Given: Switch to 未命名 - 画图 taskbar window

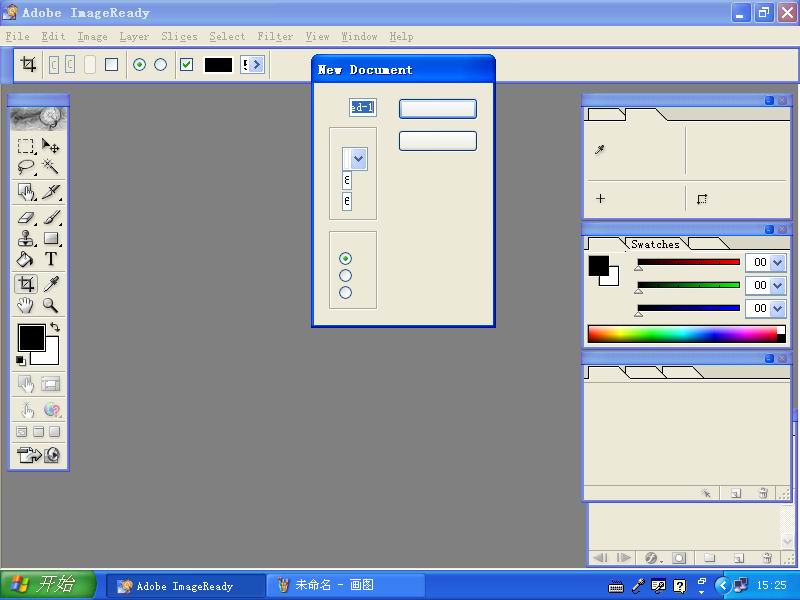Looking at the screenshot, I should coord(345,585).
